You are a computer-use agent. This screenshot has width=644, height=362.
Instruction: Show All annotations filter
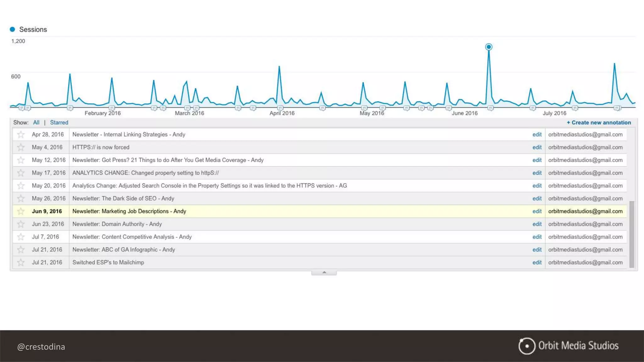click(x=36, y=123)
